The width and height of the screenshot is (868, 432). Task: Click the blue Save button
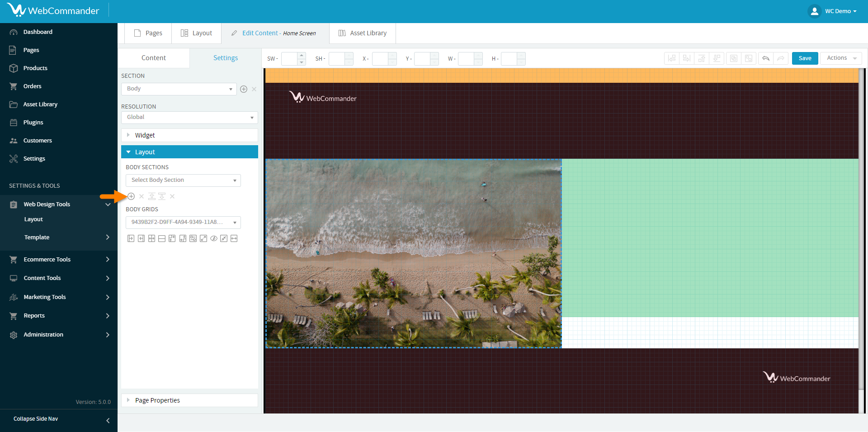click(x=805, y=58)
